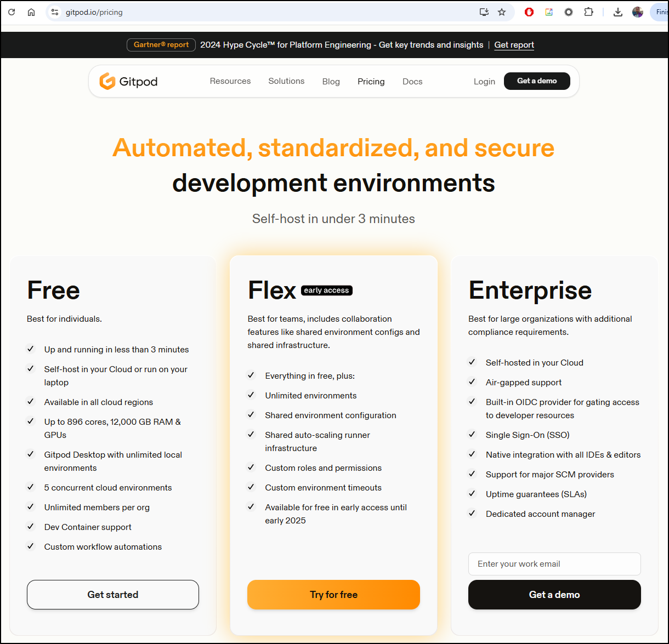Click the 2024 Hype Cycle banner text

[x=342, y=45]
